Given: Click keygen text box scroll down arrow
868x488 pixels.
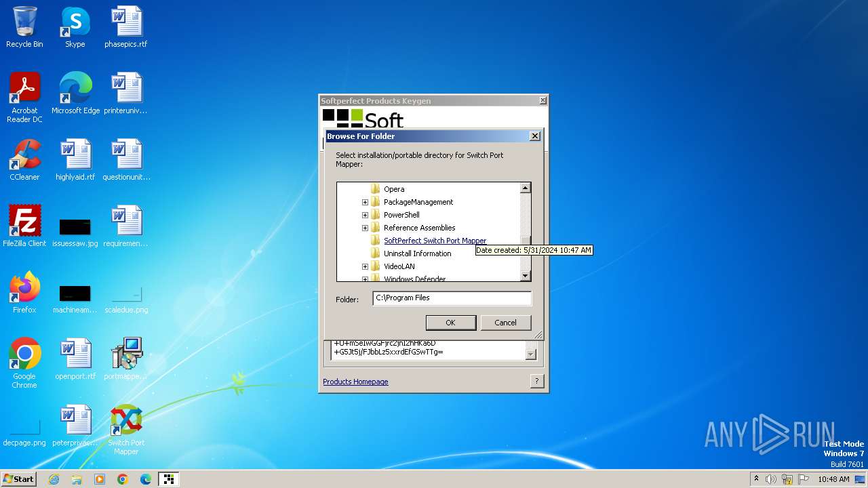Looking at the screenshot, I should pos(531,354).
